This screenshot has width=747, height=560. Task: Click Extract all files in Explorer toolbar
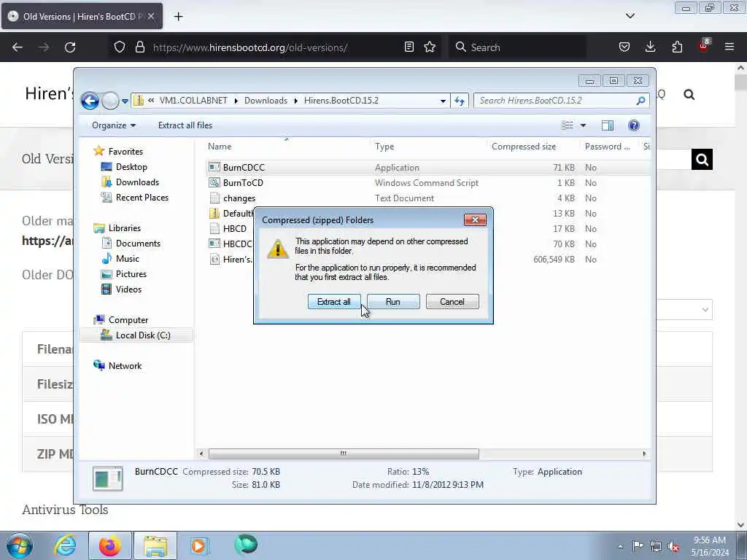point(185,125)
